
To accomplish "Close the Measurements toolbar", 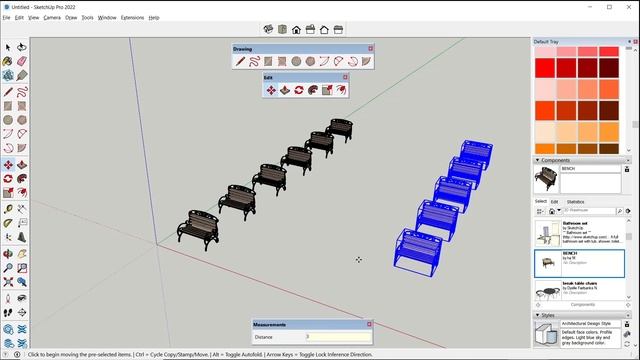I will pos(369,324).
